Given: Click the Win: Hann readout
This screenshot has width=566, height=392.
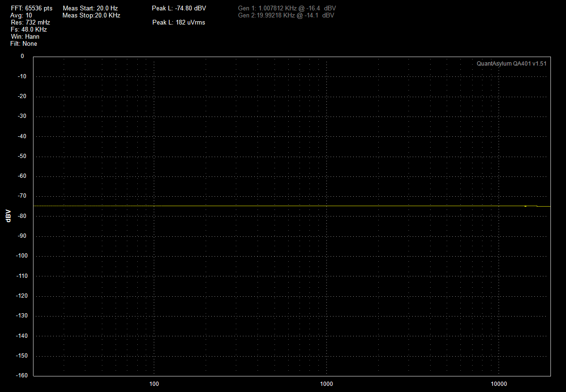Looking at the screenshot, I should point(25,37).
